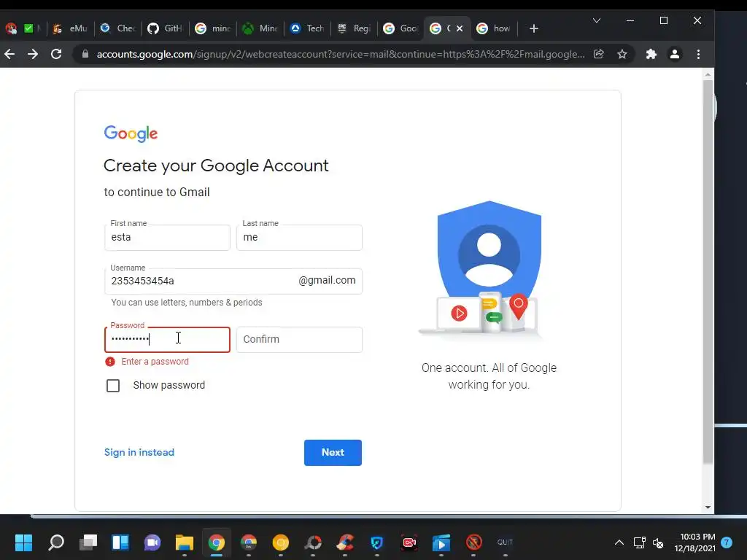Click the page's vertical scrollbar
The image size is (747, 560).
click(x=708, y=271)
